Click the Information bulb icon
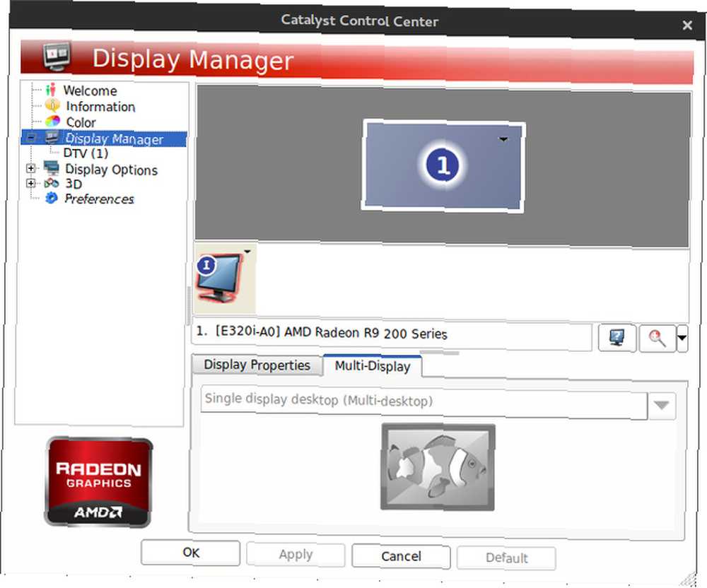The image size is (707, 588). click(x=52, y=105)
